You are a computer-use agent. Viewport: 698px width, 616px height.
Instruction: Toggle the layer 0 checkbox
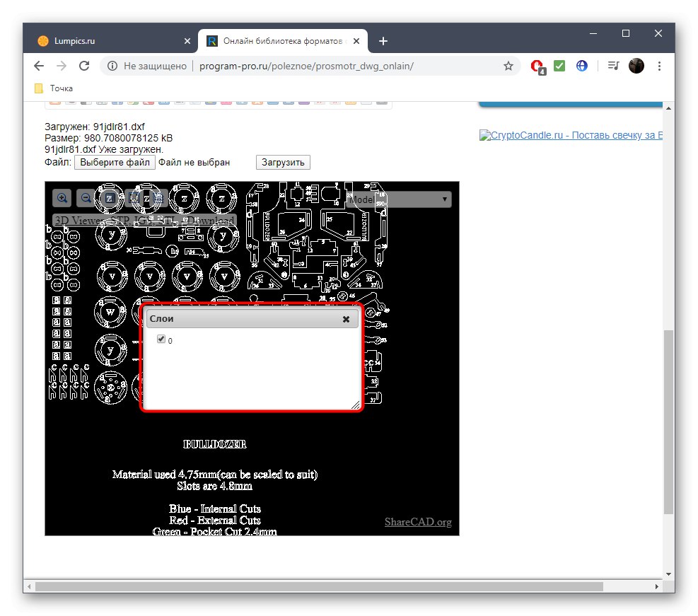(161, 339)
